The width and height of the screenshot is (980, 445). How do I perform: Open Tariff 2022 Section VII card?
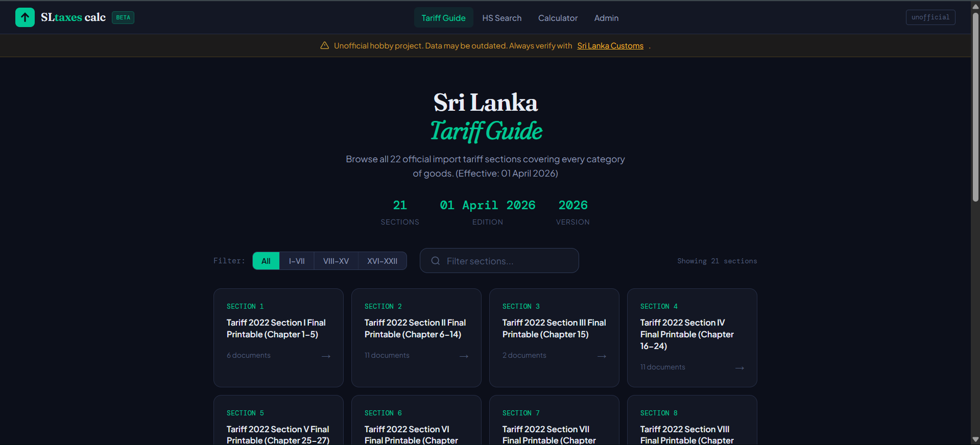click(554, 420)
